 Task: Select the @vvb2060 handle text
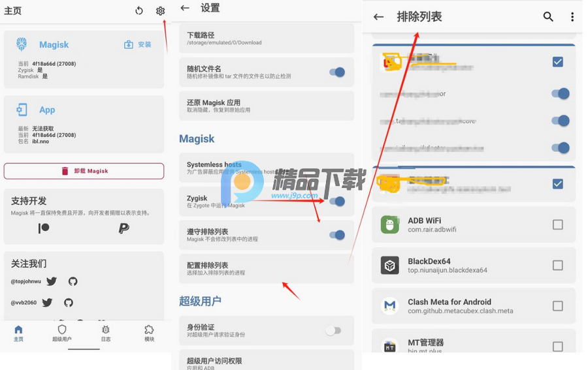pos(24,303)
